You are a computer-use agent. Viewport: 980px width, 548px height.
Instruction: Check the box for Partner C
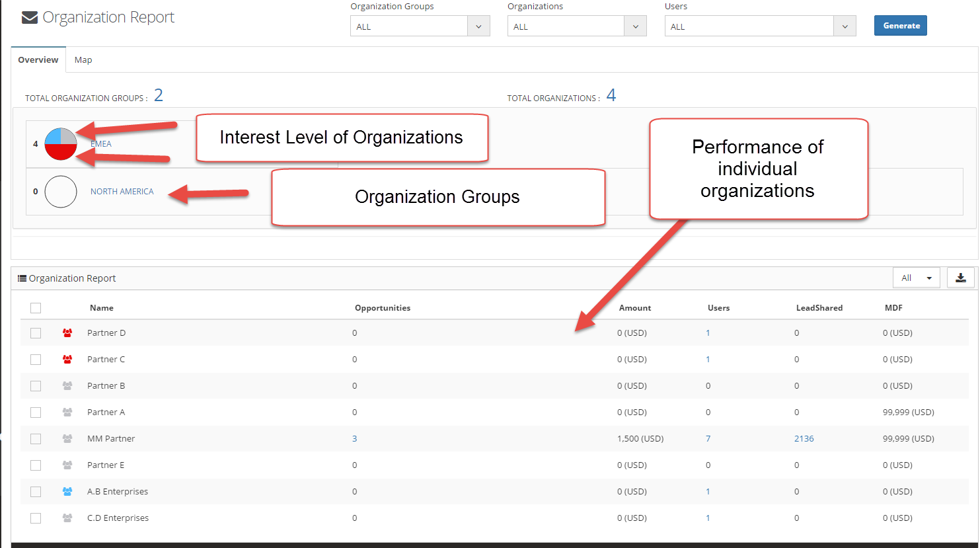pos(36,360)
